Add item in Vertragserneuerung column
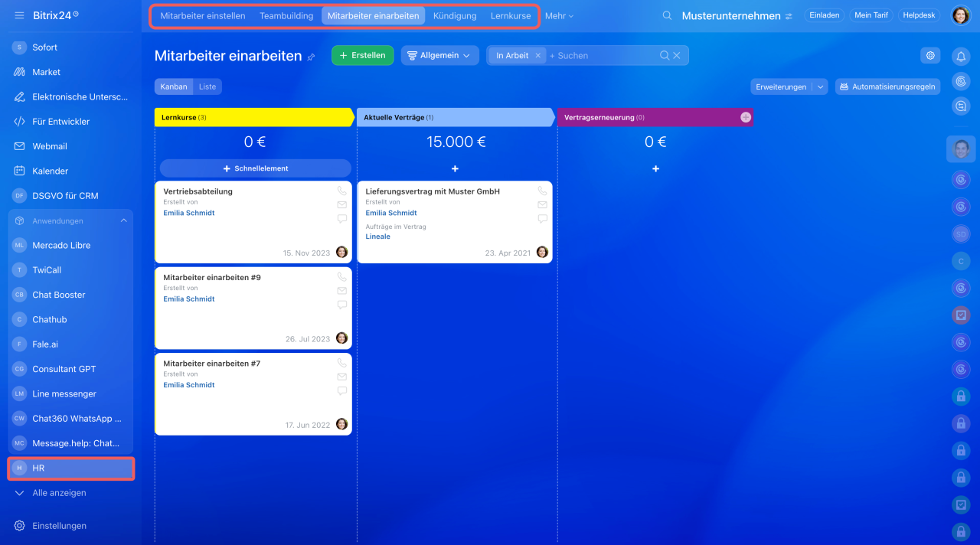Viewport: 980px width, 545px height. tap(655, 168)
